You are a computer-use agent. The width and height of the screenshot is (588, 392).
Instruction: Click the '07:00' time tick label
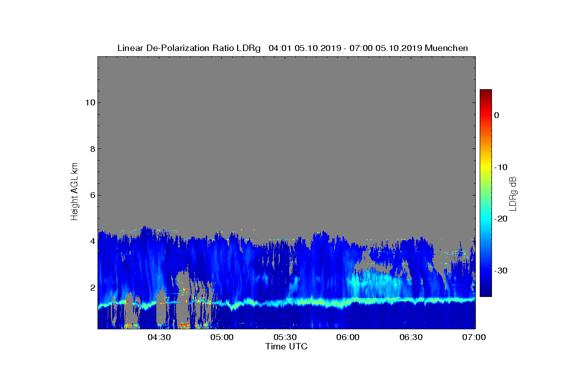click(474, 338)
